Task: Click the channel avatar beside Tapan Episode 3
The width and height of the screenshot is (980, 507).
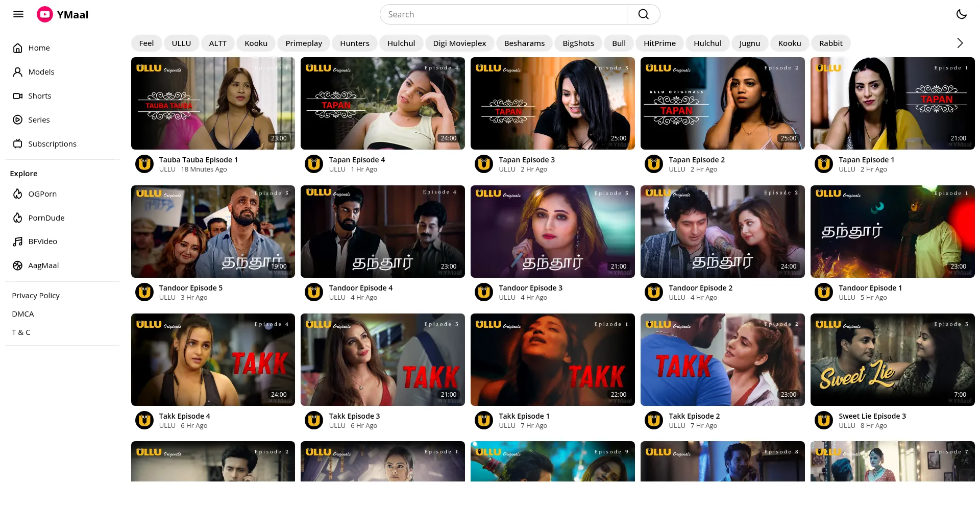Action: (x=484, y=164)
